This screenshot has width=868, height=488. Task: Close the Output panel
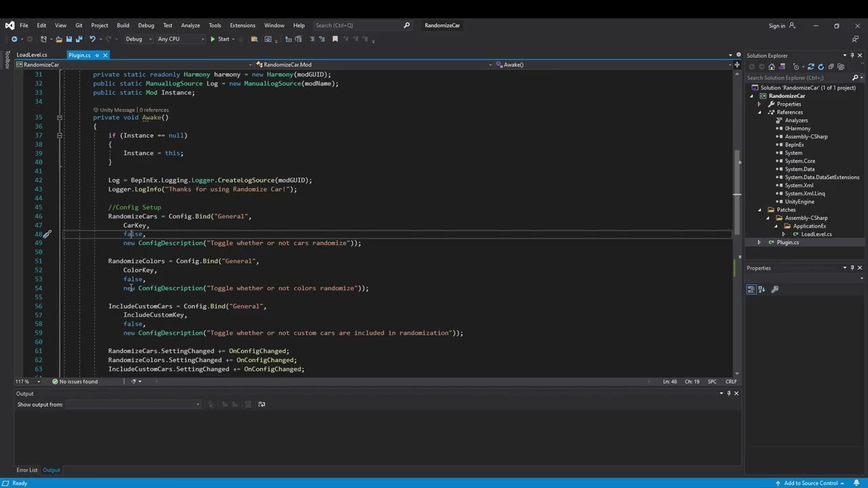[736, 393]
